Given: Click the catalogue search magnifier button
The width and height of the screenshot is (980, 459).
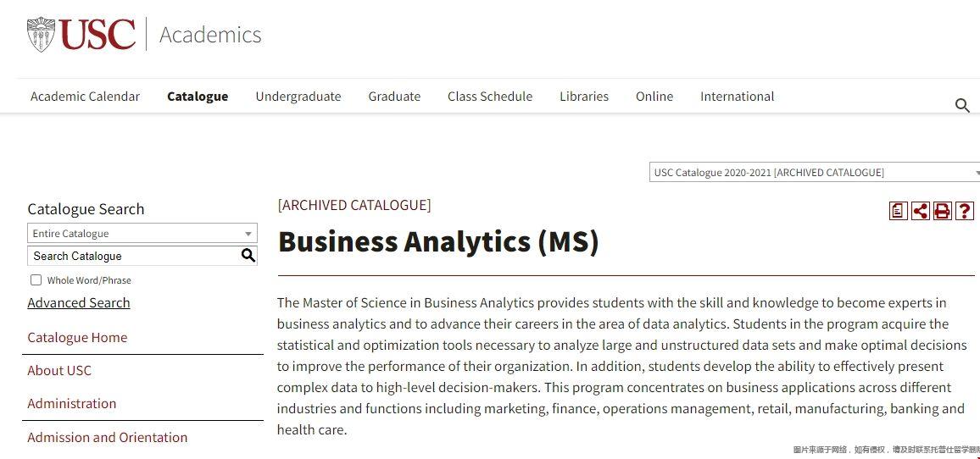Looking at the screenshot, I should (248, 256).
